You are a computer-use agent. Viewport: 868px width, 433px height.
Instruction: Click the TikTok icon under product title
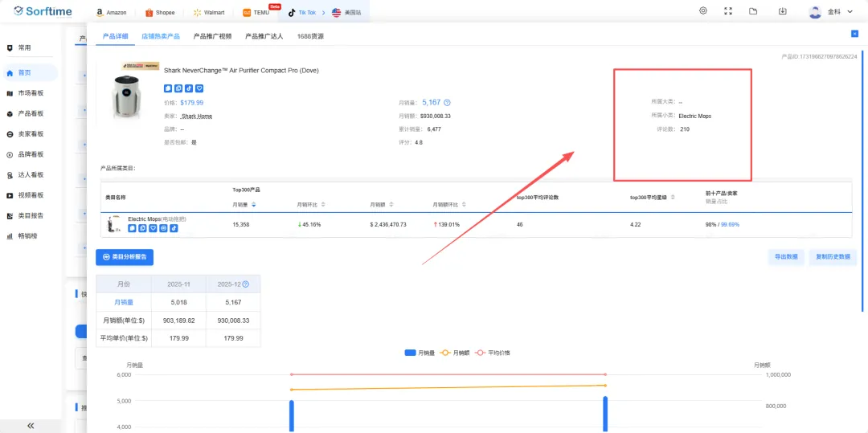tap(189, 88)
